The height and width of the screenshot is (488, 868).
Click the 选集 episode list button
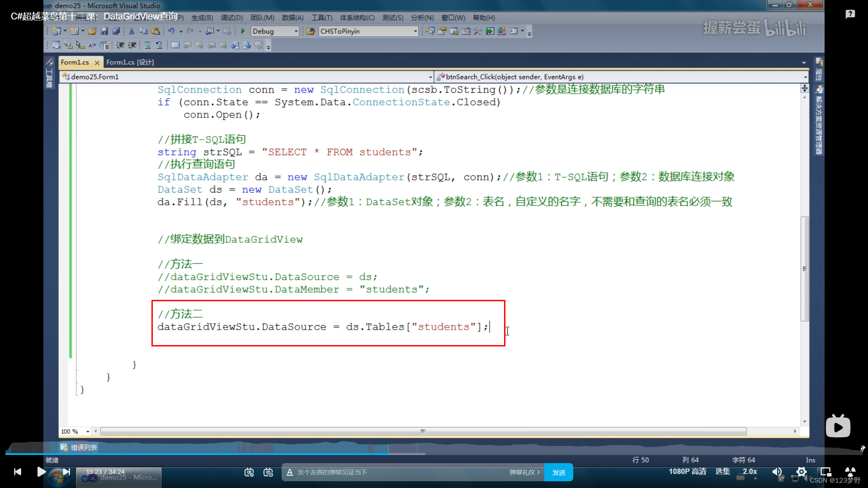coord(722,471)
